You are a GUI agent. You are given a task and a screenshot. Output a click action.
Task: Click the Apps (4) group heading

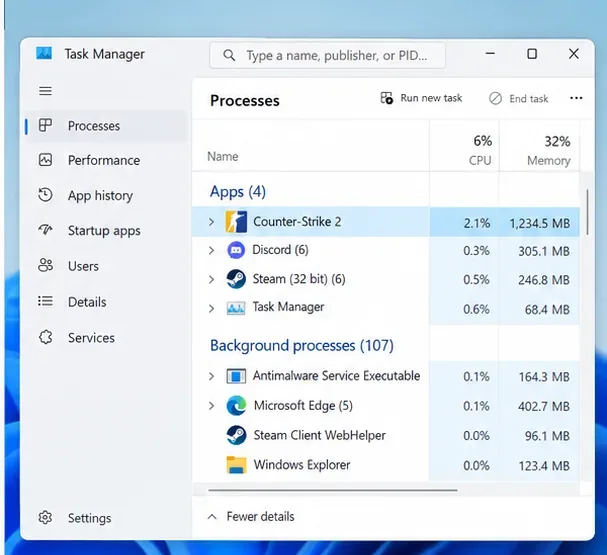coord(238,192)
